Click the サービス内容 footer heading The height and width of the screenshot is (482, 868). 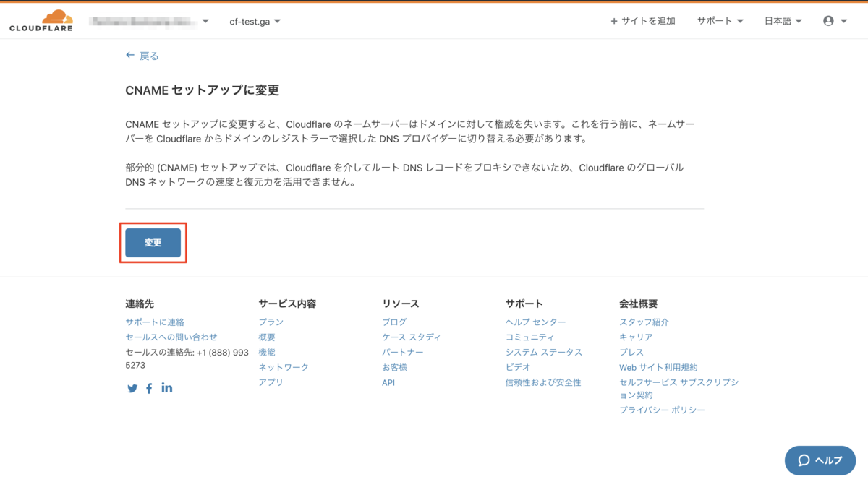287,304
